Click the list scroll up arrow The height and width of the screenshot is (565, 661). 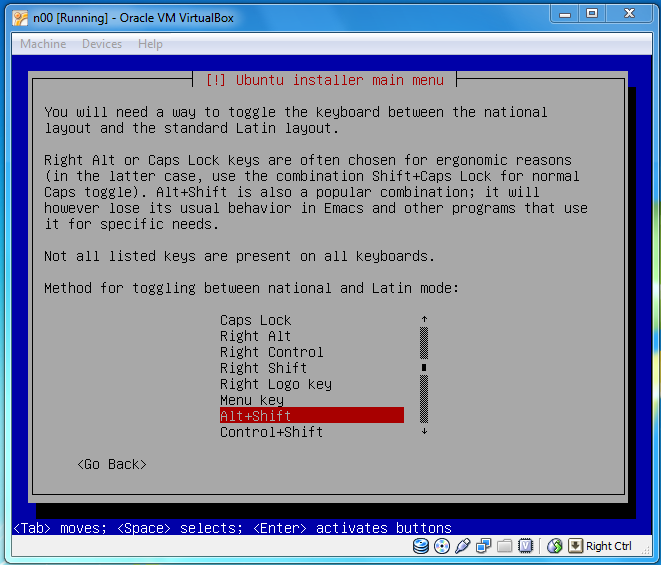coord(424,319)
